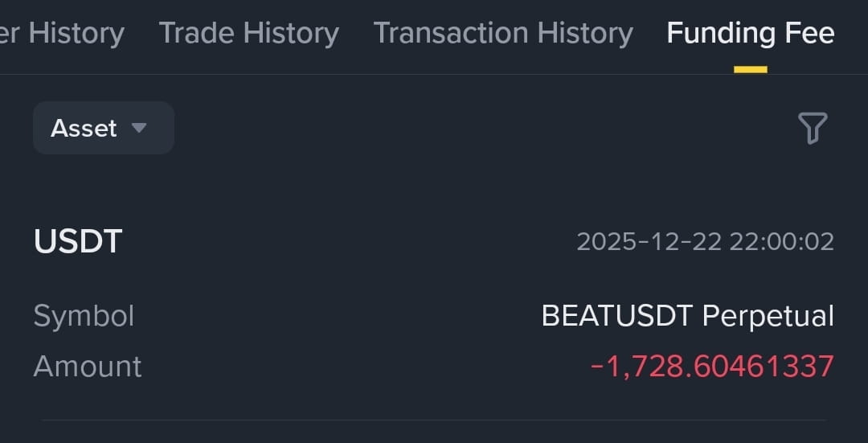Open the Asset selector button
868x443 pixels.
[104, 128]
